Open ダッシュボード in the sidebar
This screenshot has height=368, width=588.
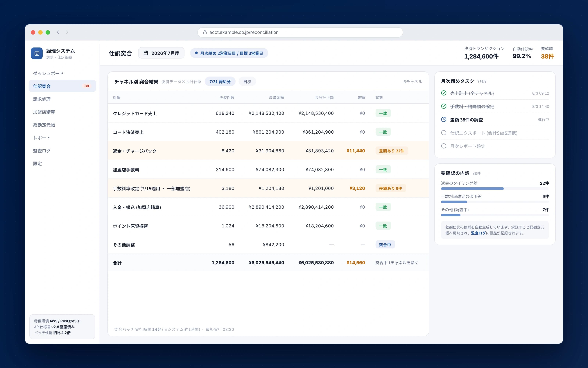(62, 73)
